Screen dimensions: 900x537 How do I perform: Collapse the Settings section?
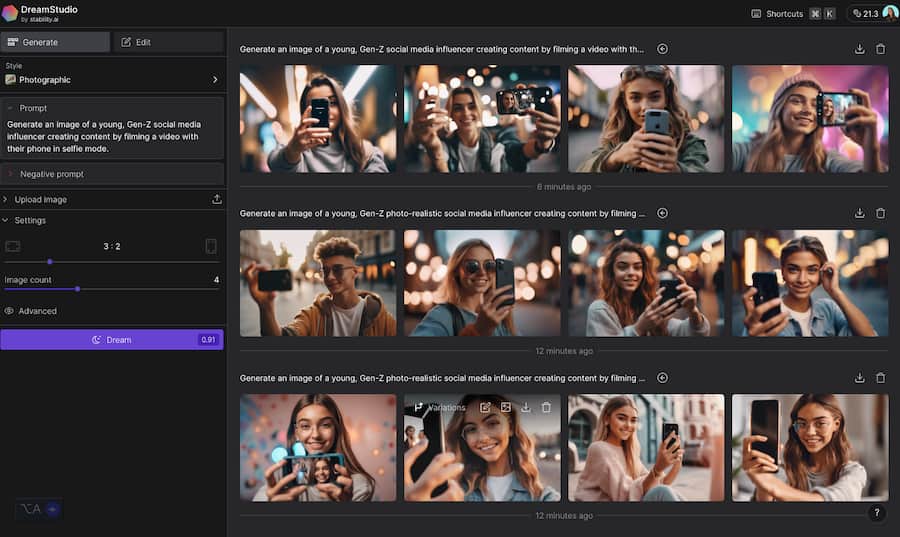pyautogui.click(x=30, y=220)
